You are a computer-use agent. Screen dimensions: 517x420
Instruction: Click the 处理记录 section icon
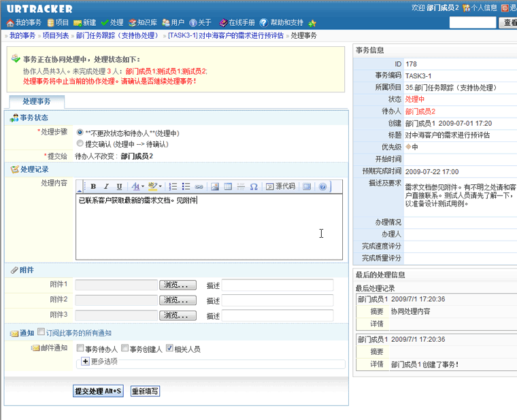[14, 169]
